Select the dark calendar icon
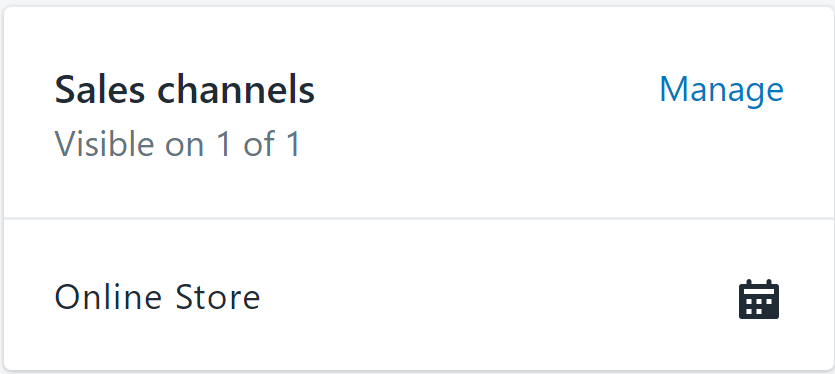Viewport: 835px width, 374px height. pyautogui.click(x=759, y=299)
